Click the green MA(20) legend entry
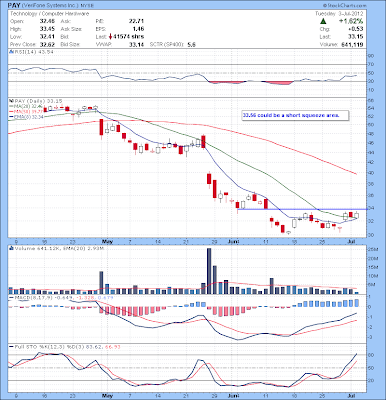This screenshot has height=400, width=386. (x=26, y=106)
